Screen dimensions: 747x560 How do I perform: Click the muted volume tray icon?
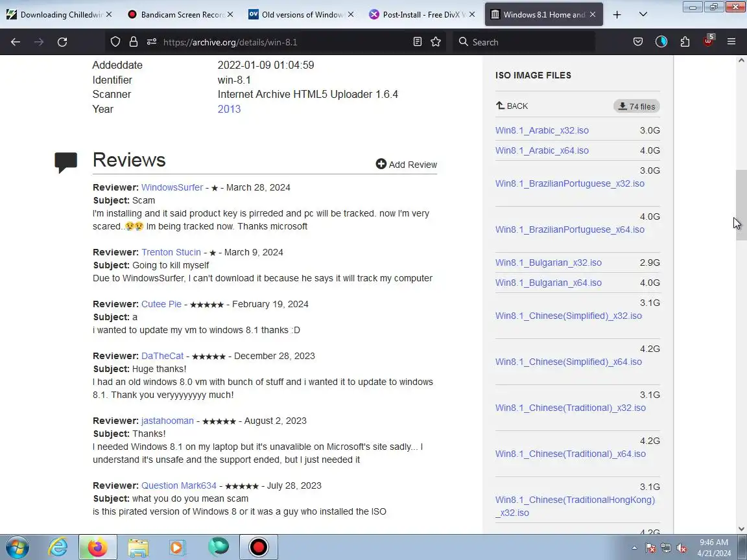pyautogui.click(x=682, y=548)
